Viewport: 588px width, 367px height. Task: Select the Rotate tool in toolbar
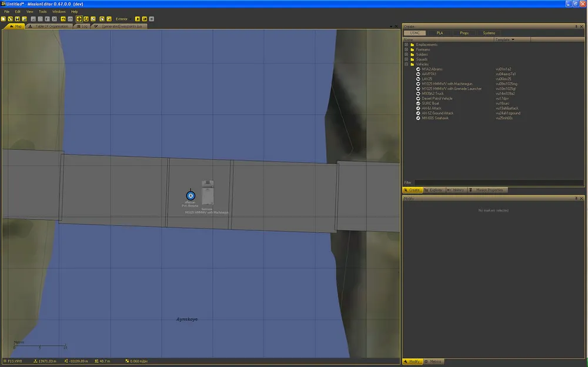pyautogui.click(x=86, y=19)
